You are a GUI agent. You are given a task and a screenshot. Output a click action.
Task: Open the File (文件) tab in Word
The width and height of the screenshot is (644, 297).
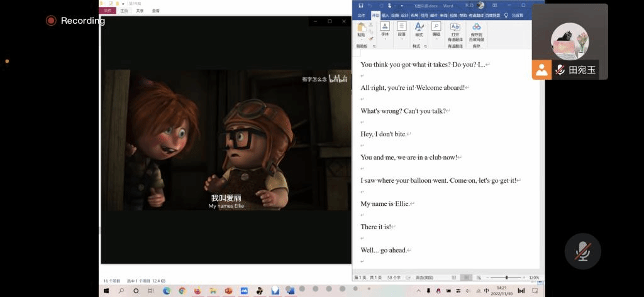point(362,15)
